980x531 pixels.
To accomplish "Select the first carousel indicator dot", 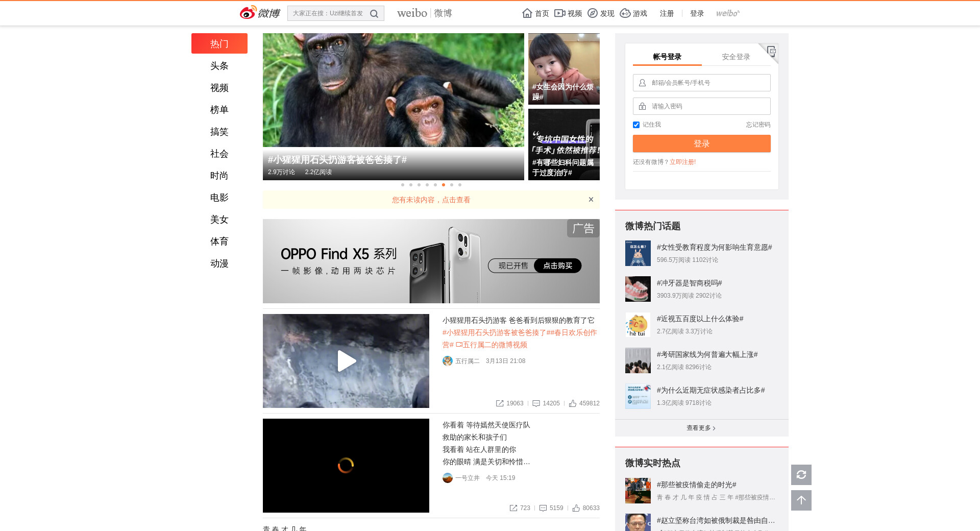I will [403, 185].
